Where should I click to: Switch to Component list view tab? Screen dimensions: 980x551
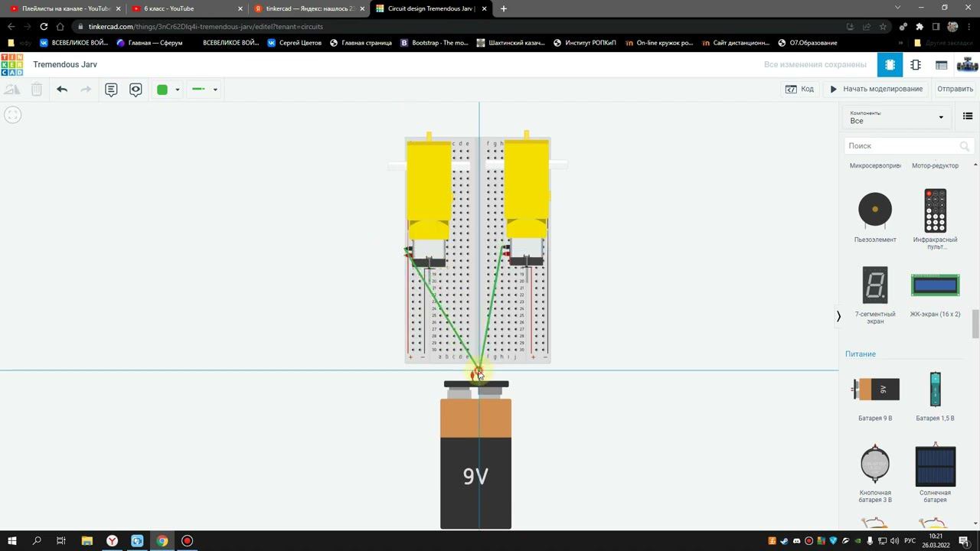pos(941,65)
